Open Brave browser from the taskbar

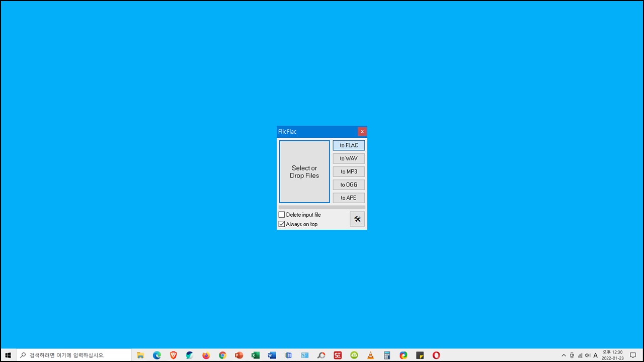(x=174, y=355)
